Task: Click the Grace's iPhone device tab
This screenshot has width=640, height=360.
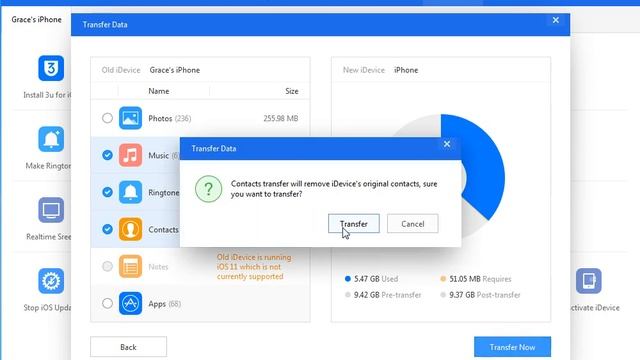Action: pyautogui.click(x=36, y=20)
